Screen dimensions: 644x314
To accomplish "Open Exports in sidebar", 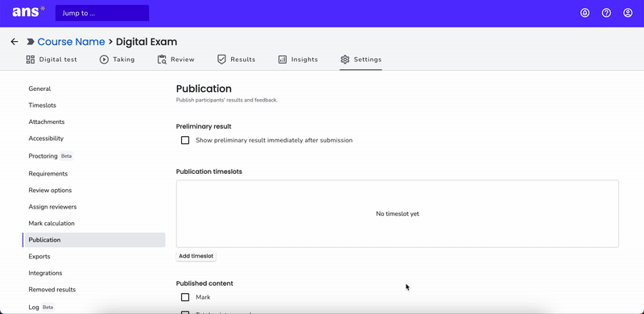I will 39,257.
